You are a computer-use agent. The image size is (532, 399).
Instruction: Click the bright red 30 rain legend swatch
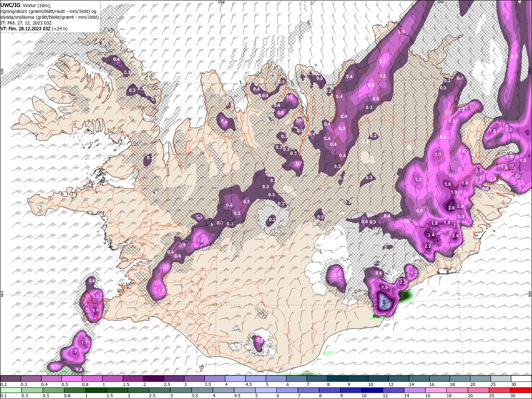tap(521, 390)
